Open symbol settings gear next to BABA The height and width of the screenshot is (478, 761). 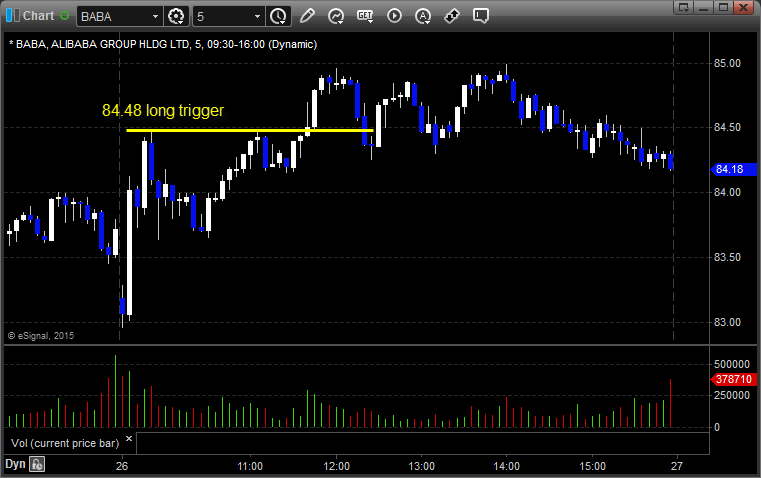pos(176,16)
